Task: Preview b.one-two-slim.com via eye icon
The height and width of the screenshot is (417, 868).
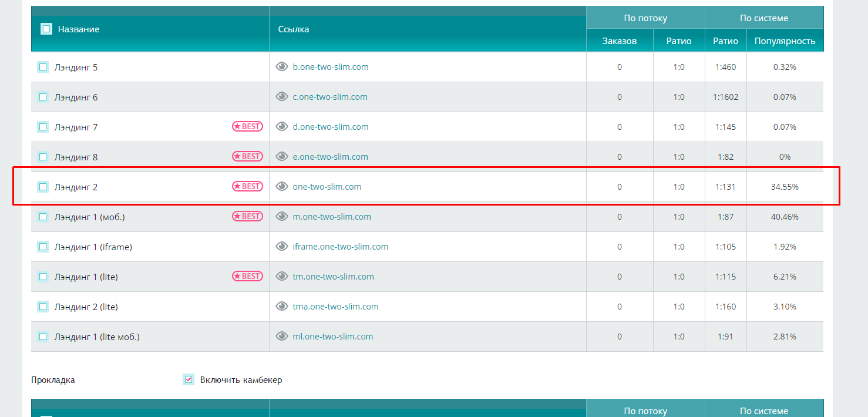Action: click(282, 67)
